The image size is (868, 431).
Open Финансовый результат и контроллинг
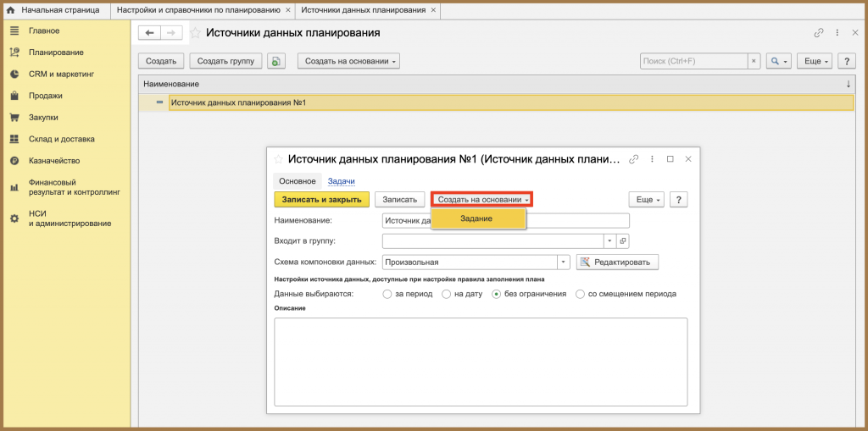point(75,187)
